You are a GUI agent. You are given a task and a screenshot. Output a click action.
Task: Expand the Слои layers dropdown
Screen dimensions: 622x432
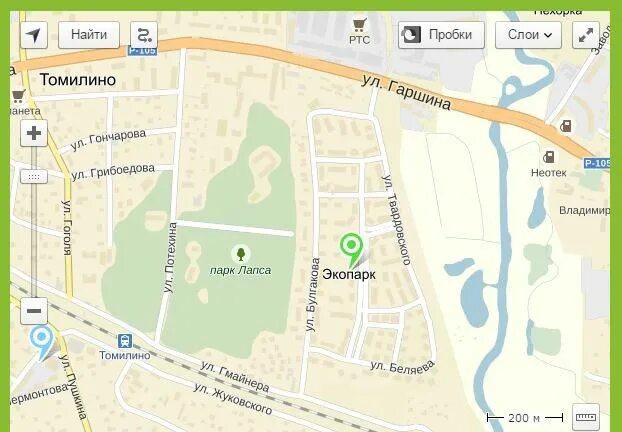528,35
